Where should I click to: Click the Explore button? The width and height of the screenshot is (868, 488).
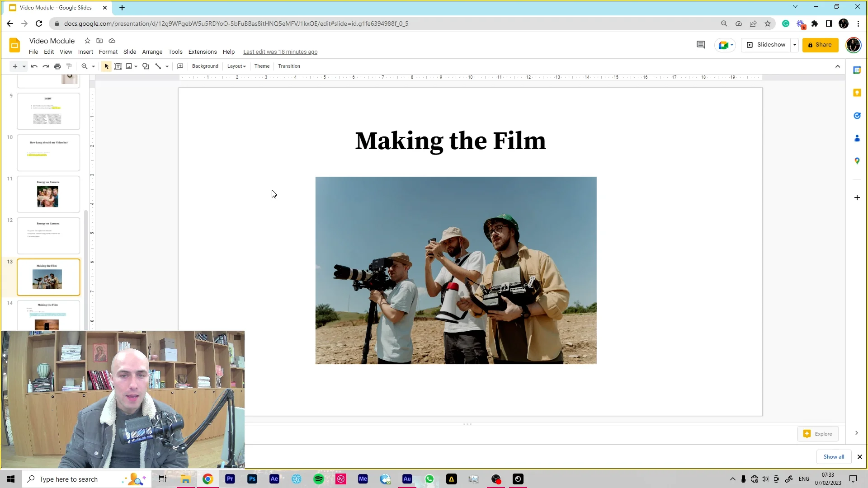tap(818, 434)
